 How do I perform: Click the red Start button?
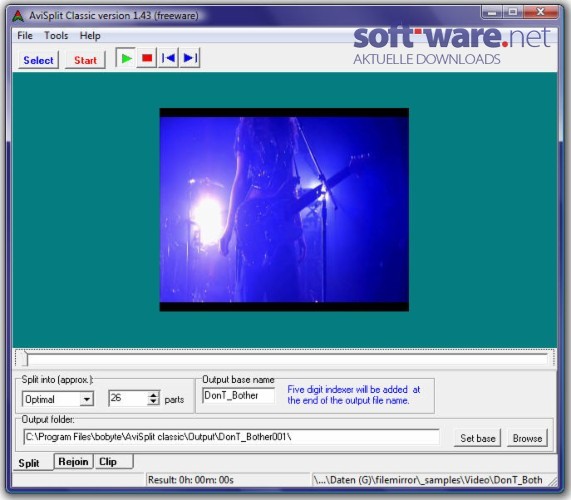coord(85,60)
